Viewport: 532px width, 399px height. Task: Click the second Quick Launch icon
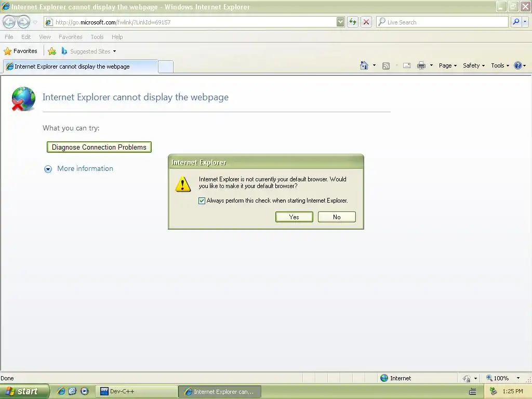[x=73, y=391]
